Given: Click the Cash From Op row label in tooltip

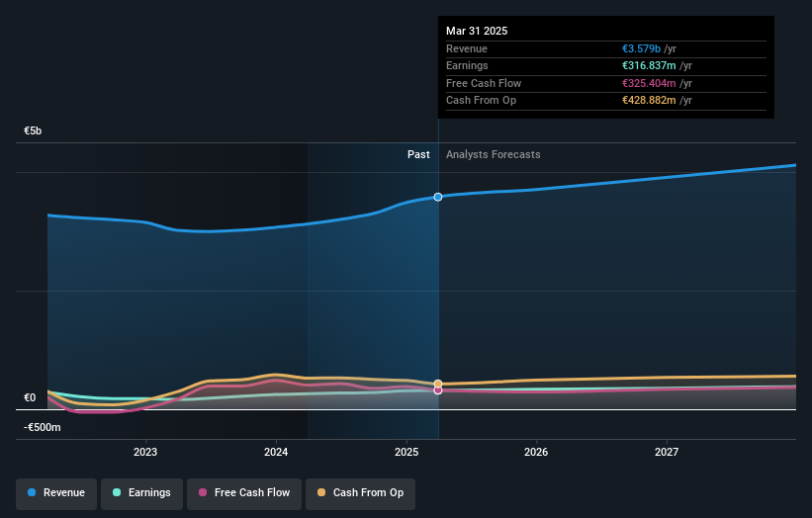Looking at the screenshot, I should coord(481,101).
